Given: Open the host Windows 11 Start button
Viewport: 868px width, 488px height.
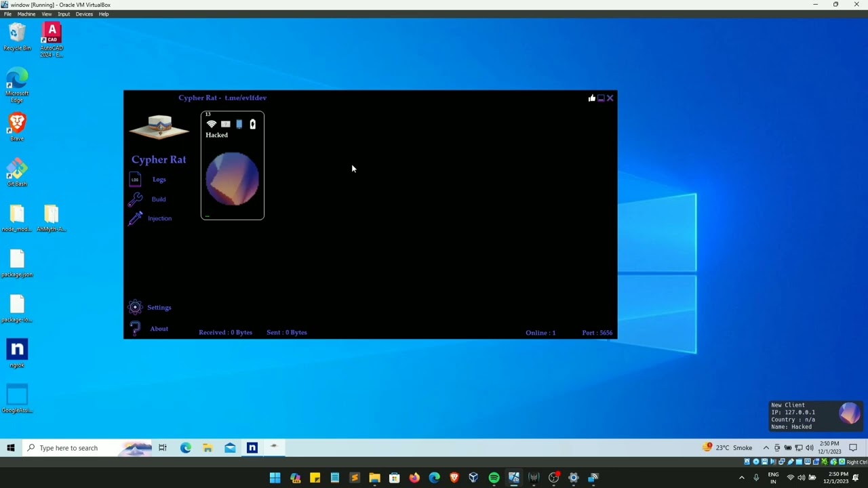Looking at the screenshot, I should point(275,478).
